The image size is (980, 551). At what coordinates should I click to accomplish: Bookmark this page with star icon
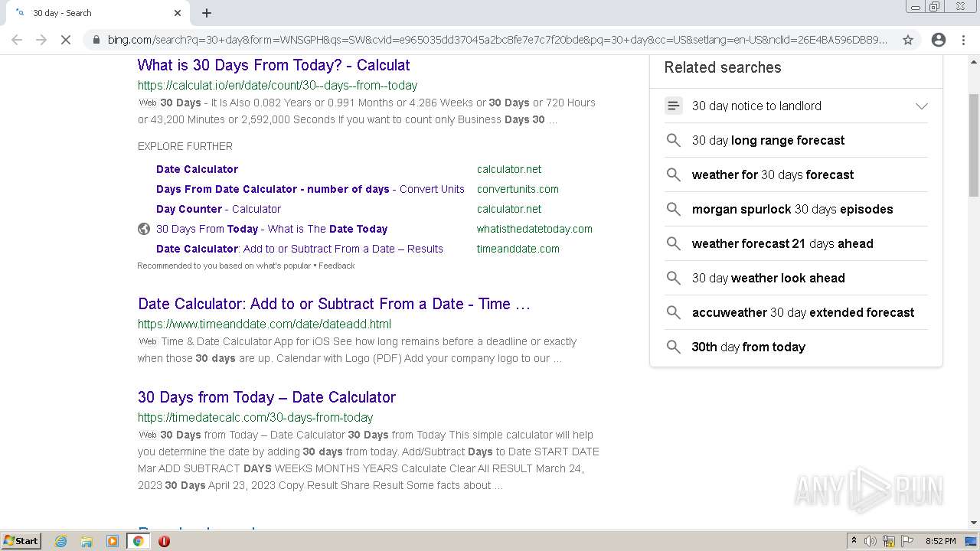(908, 40)
